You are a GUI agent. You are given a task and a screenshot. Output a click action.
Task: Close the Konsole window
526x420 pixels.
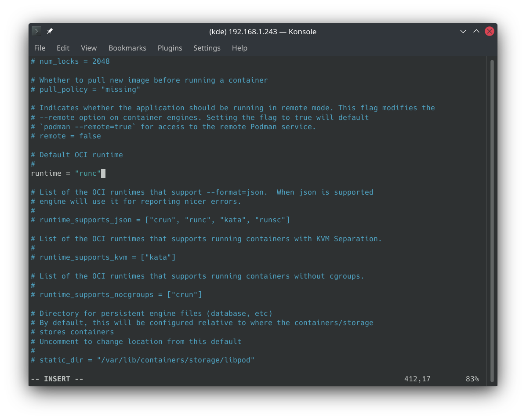click(489, 31)
